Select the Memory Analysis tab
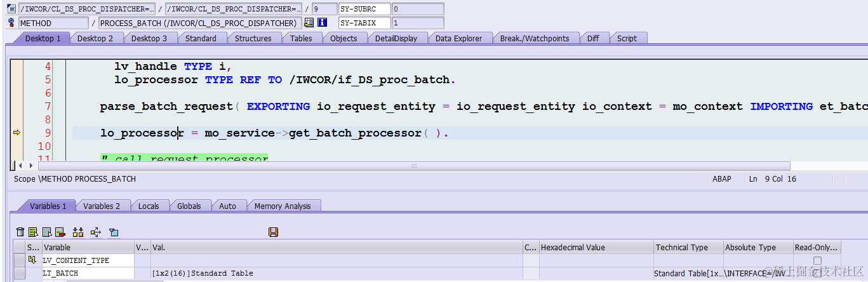This screenshot has height=282, width=868. point(283,206)
